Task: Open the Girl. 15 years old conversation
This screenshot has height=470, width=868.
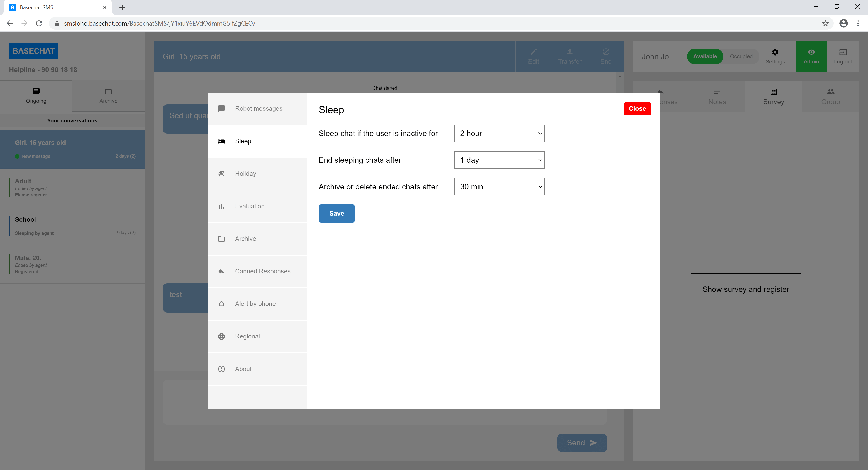Action: pos(72,149)
